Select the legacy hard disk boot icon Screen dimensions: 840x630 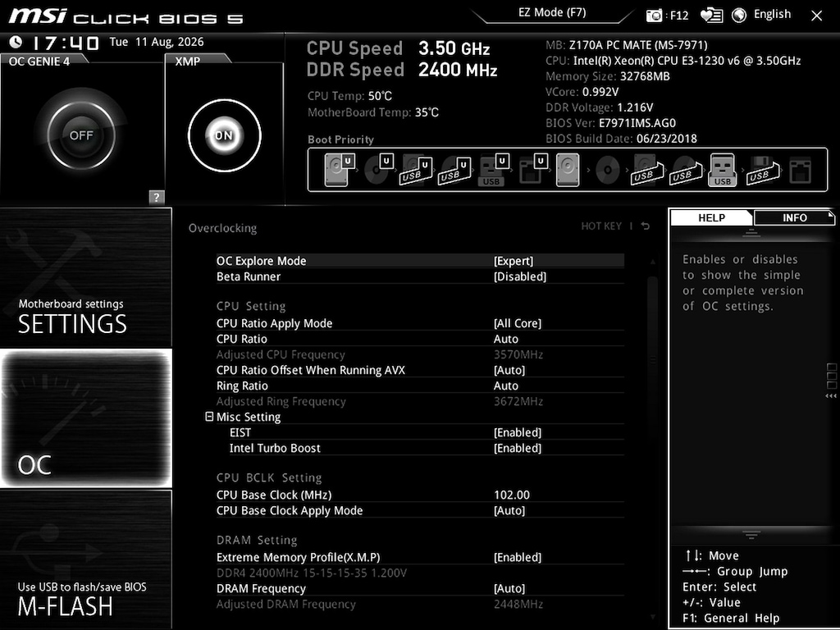point(568,170)
